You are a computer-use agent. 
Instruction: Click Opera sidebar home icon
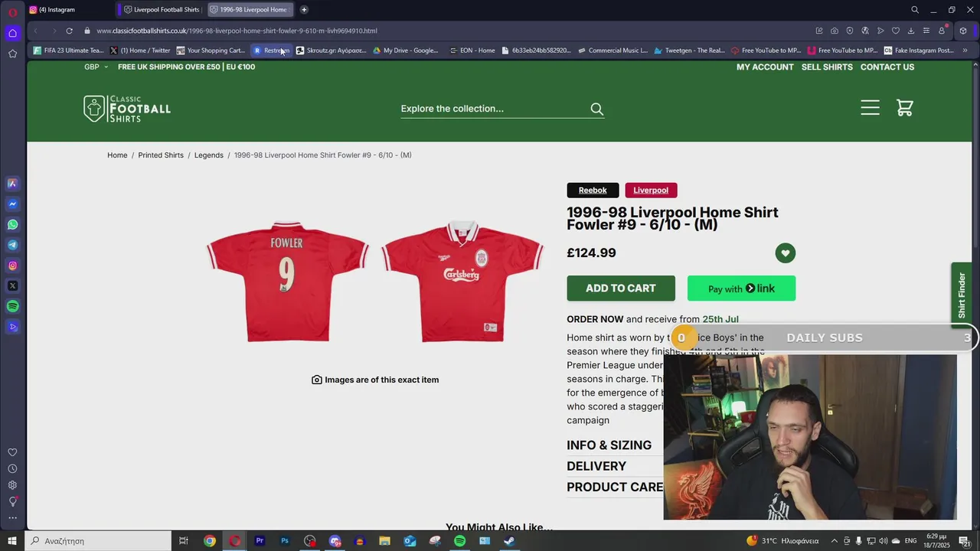(12, 33)
